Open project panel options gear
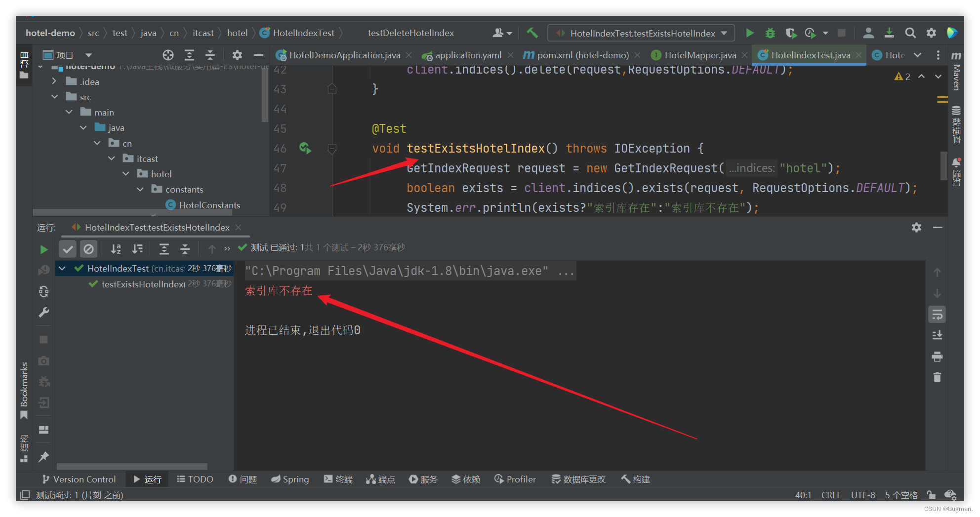Viewport: 980px width, 517px height. tap(237, 55)
